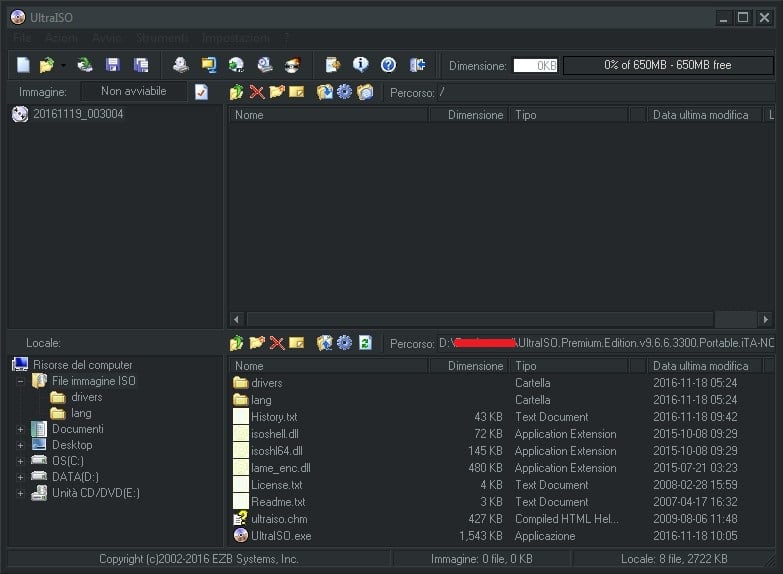Click the Burn CD/DVD image flame icon
Viewport: 783px width, 574px height.
point(293,65)
